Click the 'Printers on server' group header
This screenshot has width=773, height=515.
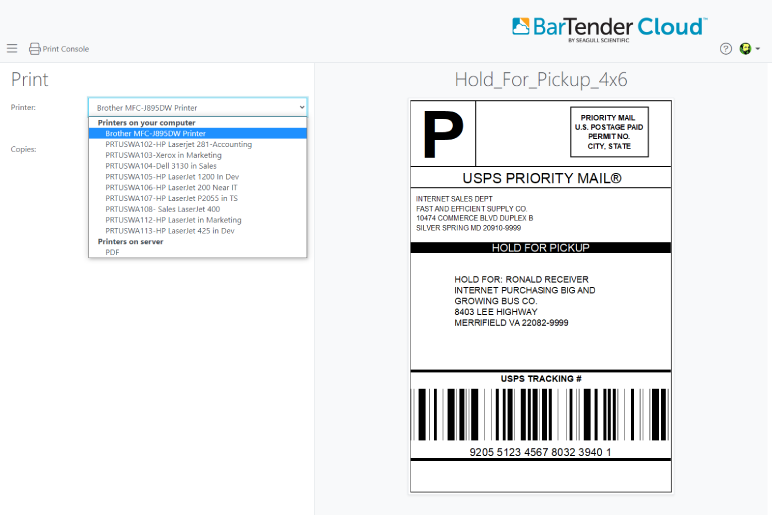pyautogui.click(x=130, y=241)
